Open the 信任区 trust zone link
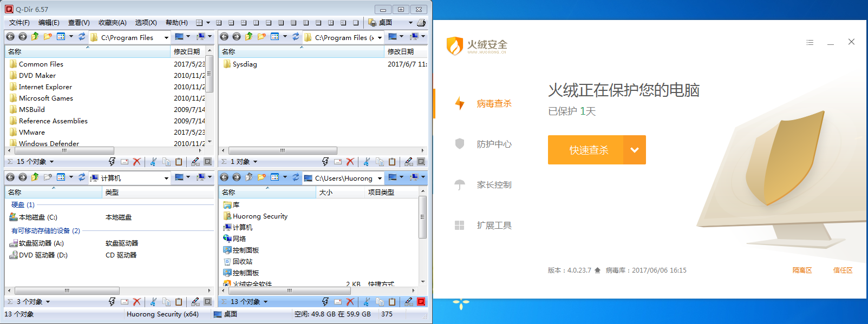This screenshot has width=868, height=324. pos(843,270)
